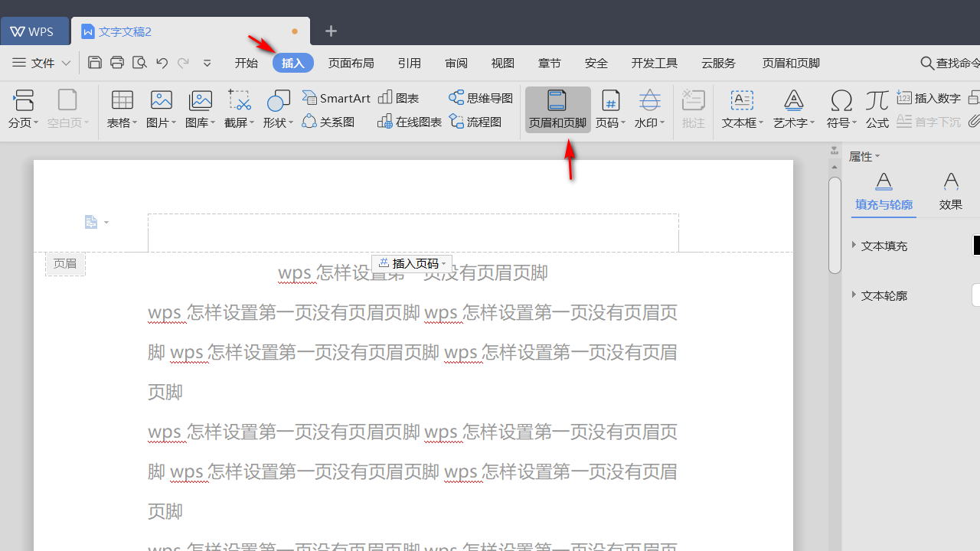
Task: Click the watermark (水印) icon
Action: tap(650, 100)
